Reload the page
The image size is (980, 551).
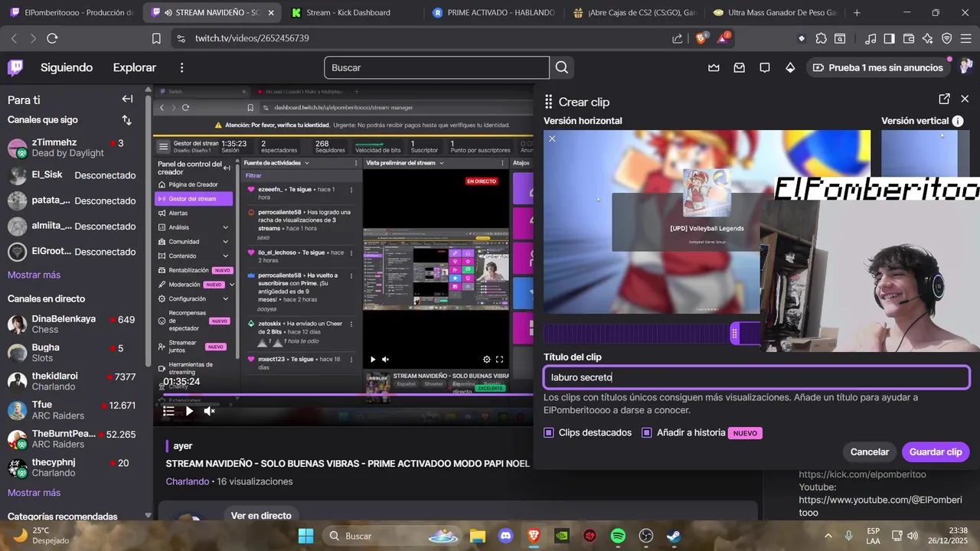pos(52,38)
